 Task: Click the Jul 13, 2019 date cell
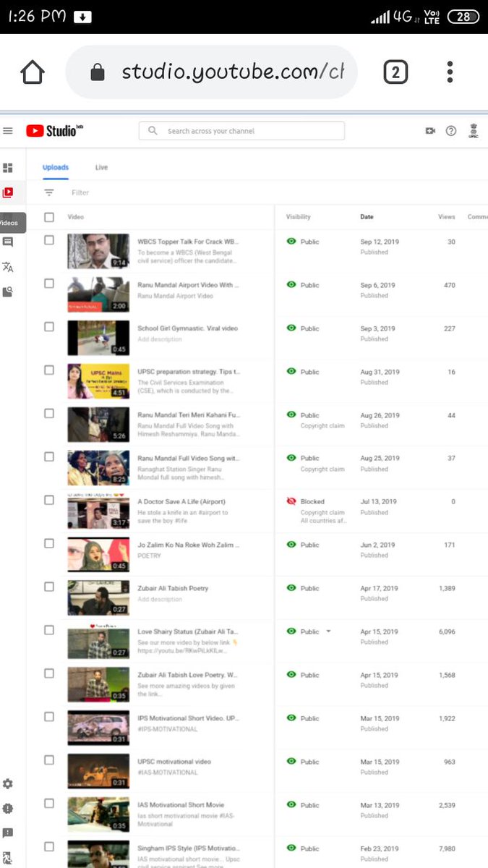point(377,501)
